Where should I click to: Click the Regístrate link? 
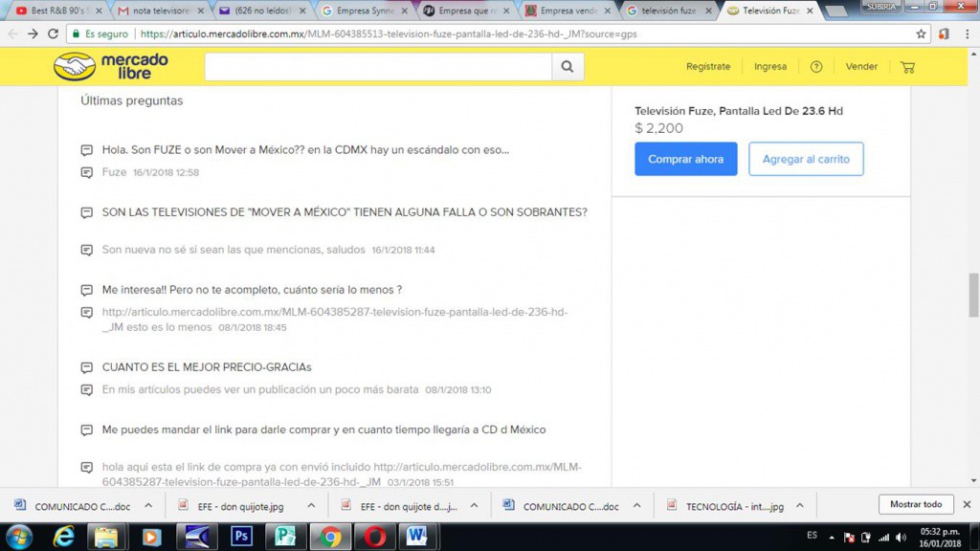(x=708, y=66)
